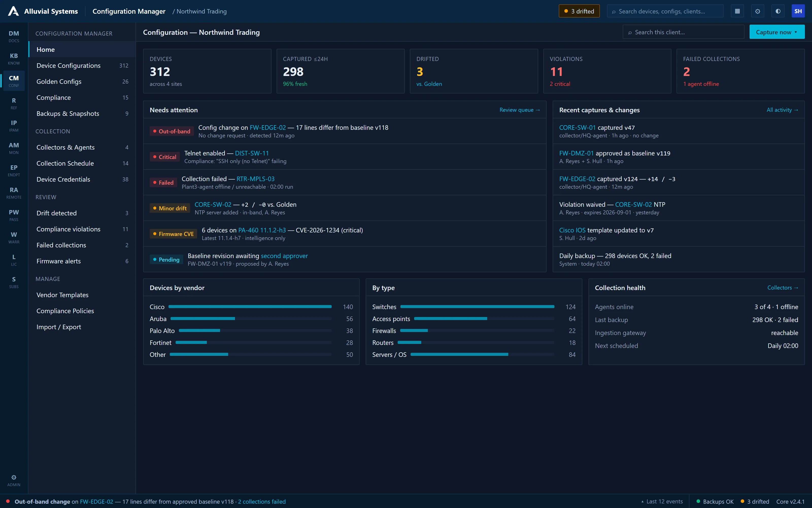Open the R Ref module
Screen dimensions: 812x508
pyautogui.click(x=14, y=103)
